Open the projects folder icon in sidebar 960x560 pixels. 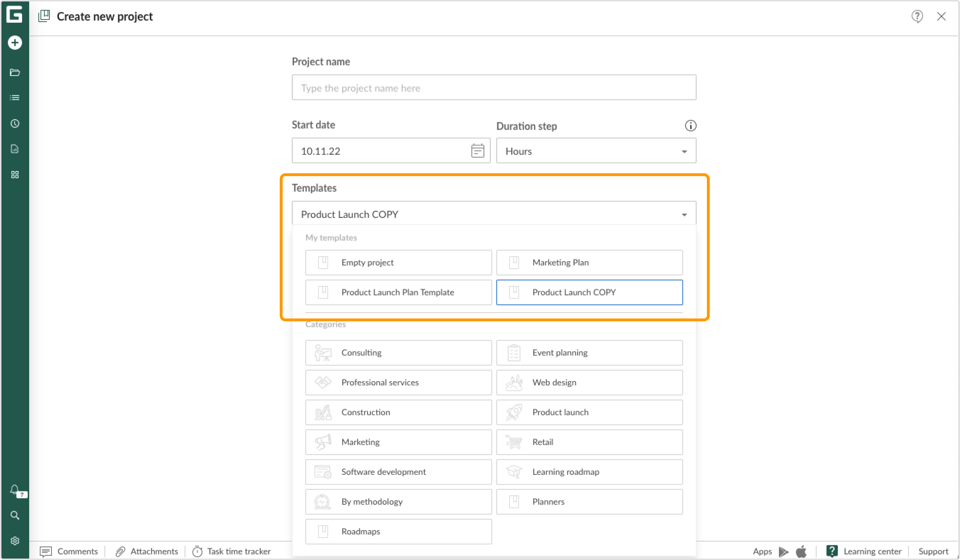[x=14, y=72]
